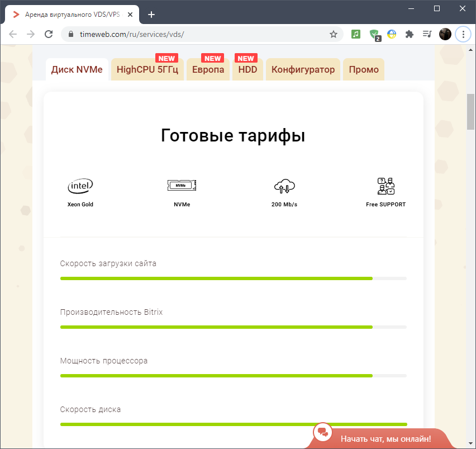The width and height of the screenshot is (476, 449).
Task: Click the Free SUPPORT icon
Action: [385, 186]
